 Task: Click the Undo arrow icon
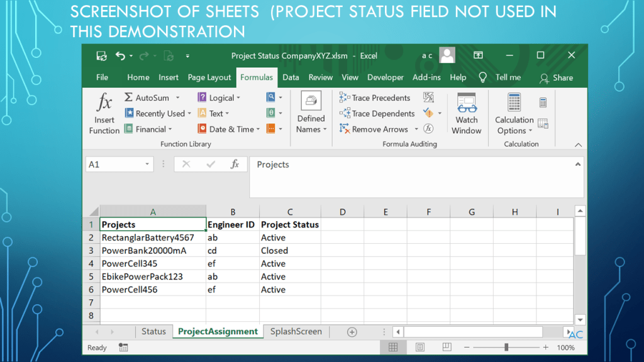(x=120, y=56)
